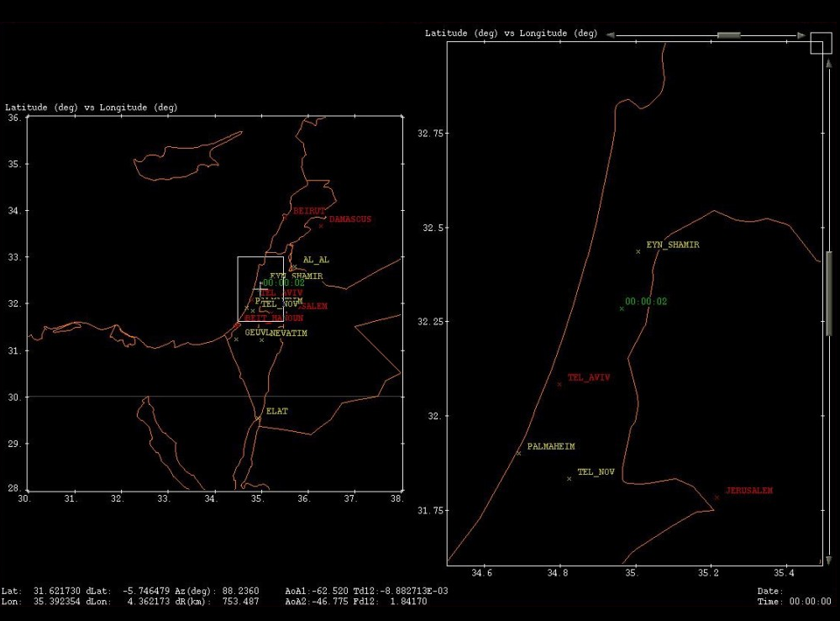Click the vertical scrollbar thumb

[x=829, y=293]
